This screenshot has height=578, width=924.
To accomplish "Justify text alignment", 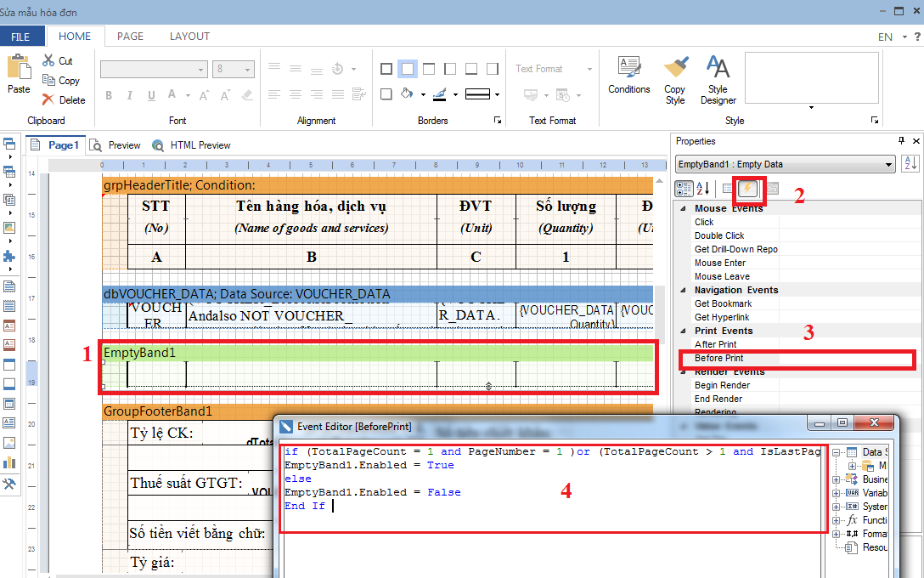I will [x=338, y=94].
